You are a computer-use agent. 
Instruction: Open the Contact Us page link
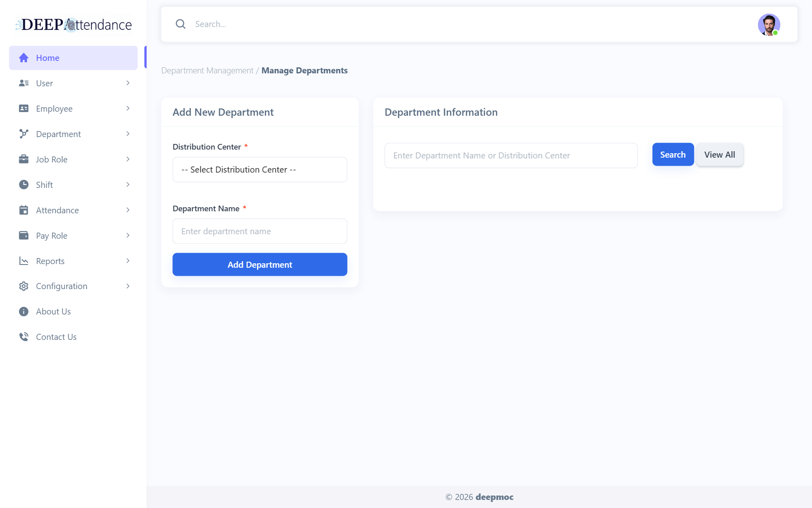pyautogui.click(x=73, y=337)
